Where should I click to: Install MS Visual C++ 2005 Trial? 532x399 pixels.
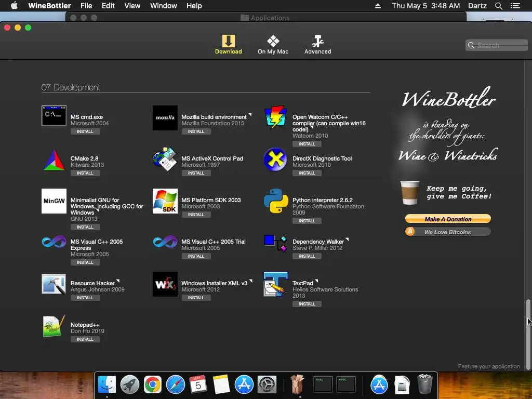point(196,256)
